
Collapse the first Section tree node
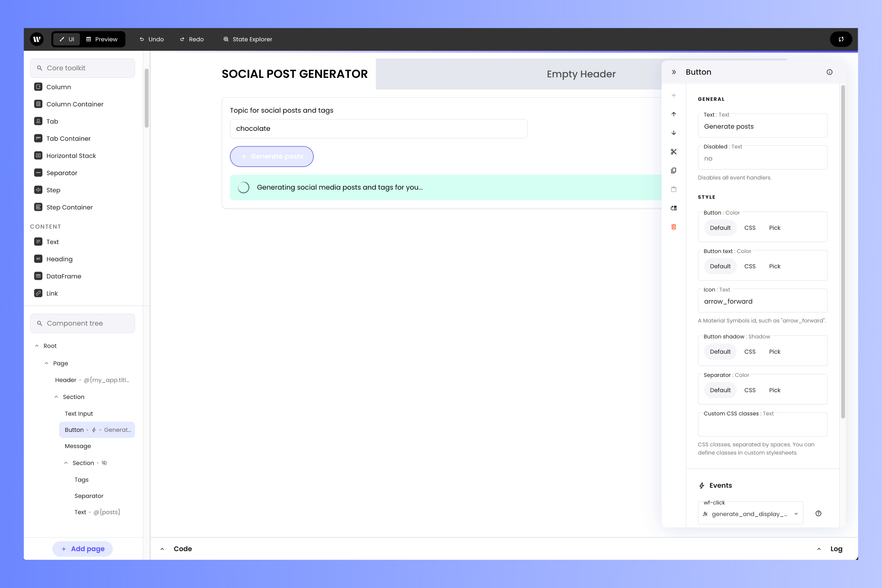[56, 397]
